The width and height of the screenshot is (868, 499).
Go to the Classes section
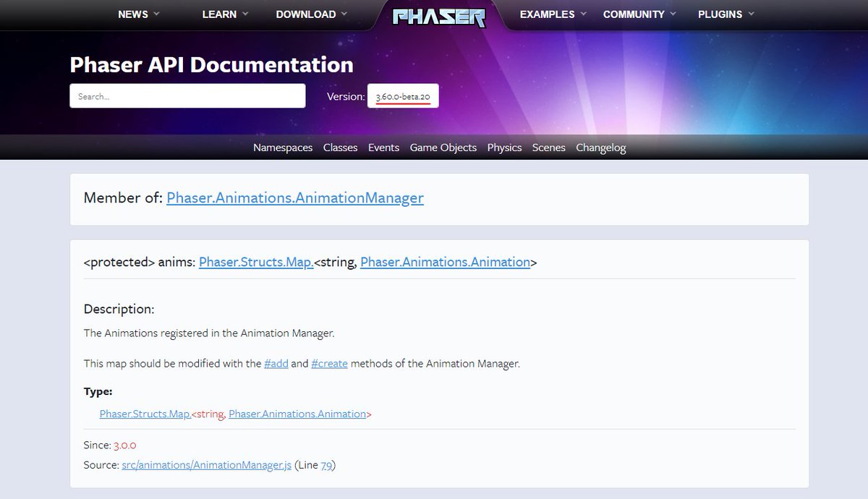point(340,148)
